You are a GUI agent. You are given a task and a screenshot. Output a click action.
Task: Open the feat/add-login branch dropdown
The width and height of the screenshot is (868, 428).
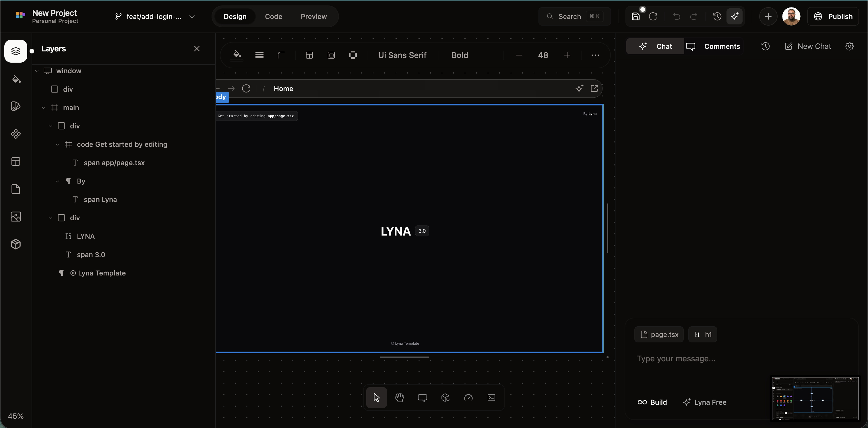pos(192,16)
